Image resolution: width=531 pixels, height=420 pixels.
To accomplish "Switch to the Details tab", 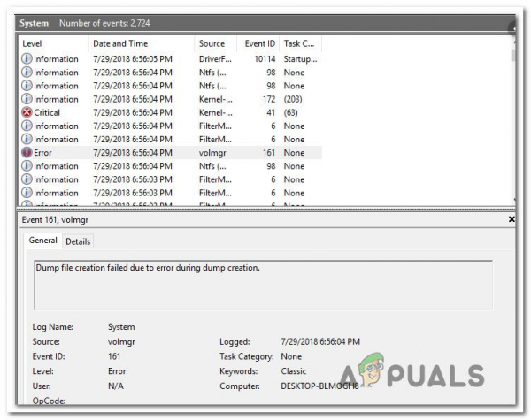I will tap(78, 241).
